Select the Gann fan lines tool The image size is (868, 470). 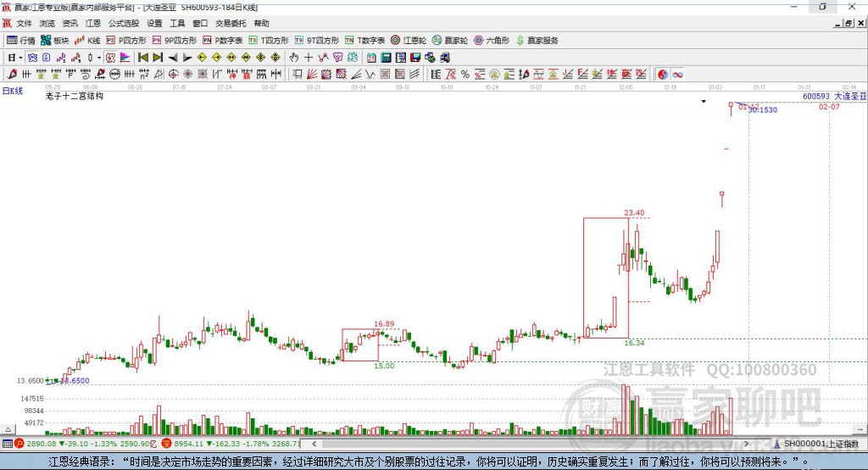click(x=312, y=75)
